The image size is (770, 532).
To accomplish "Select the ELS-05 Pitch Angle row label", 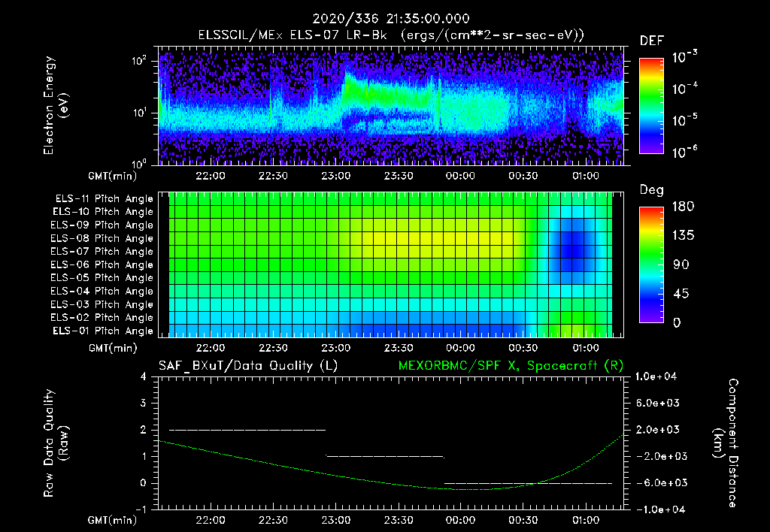I will [102, 278].
